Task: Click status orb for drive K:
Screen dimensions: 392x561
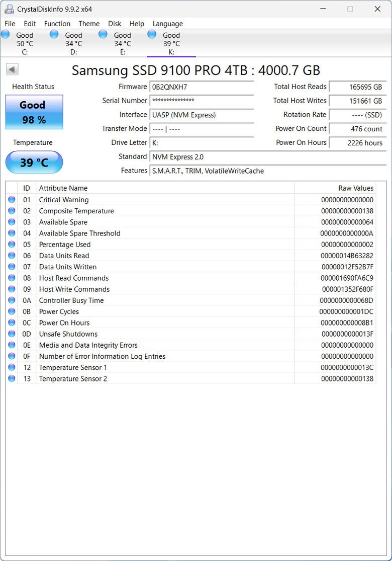Action: 152,34
